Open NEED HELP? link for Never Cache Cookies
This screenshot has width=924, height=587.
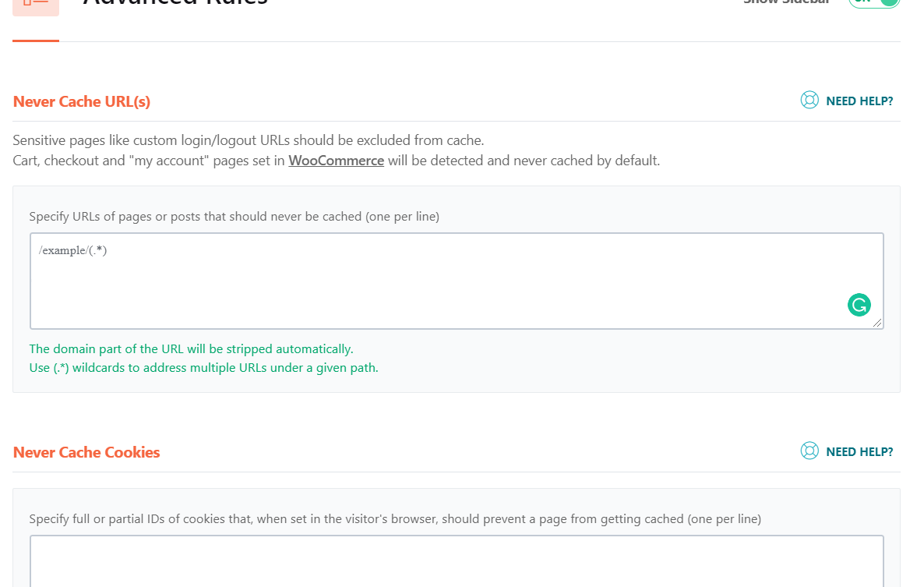(859, 452)
